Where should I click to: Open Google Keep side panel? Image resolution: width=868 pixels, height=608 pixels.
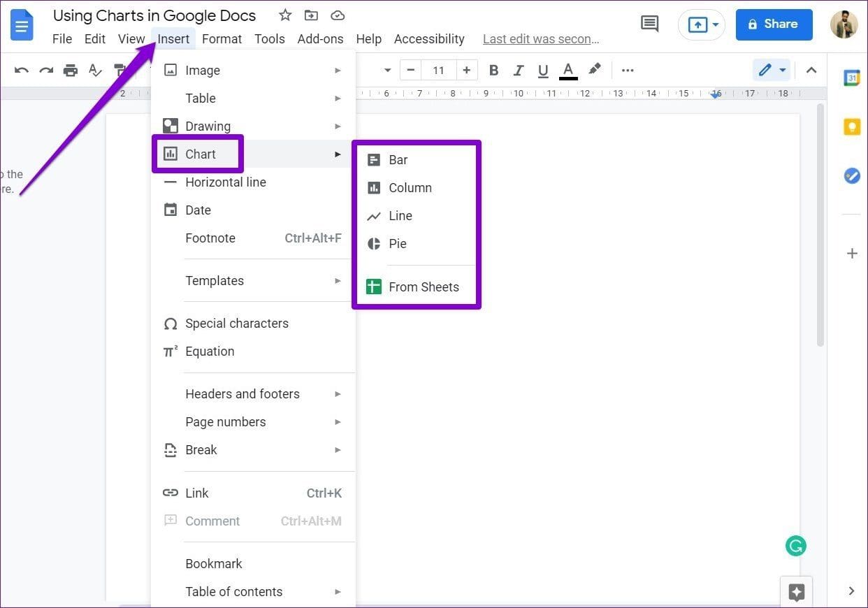coord(851,126)
